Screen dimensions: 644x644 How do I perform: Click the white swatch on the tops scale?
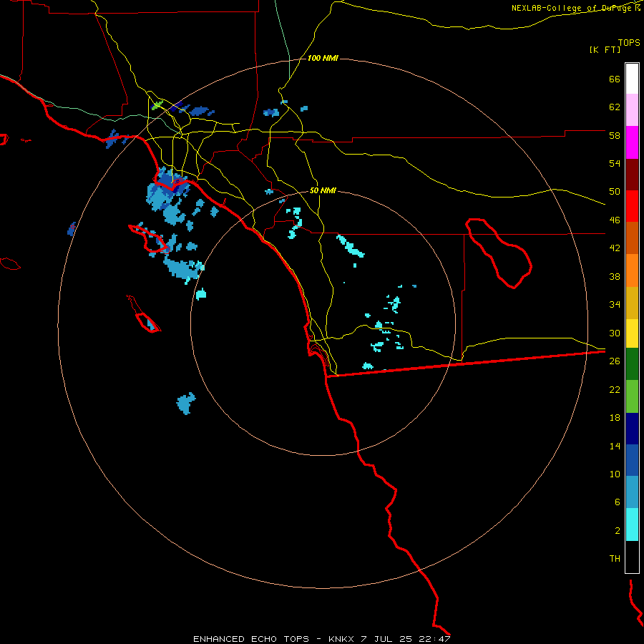632,79
